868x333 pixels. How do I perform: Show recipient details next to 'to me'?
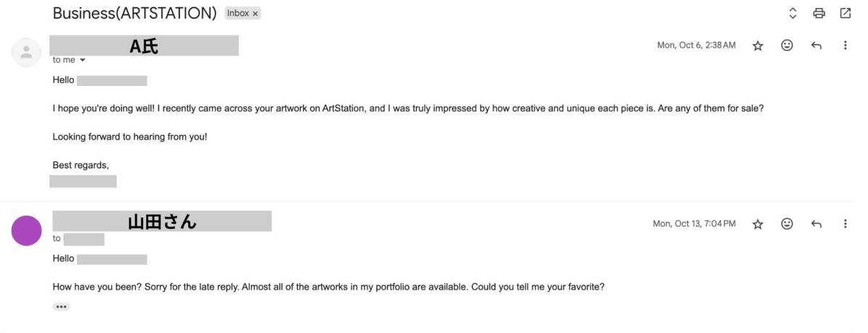coord(82,60)
